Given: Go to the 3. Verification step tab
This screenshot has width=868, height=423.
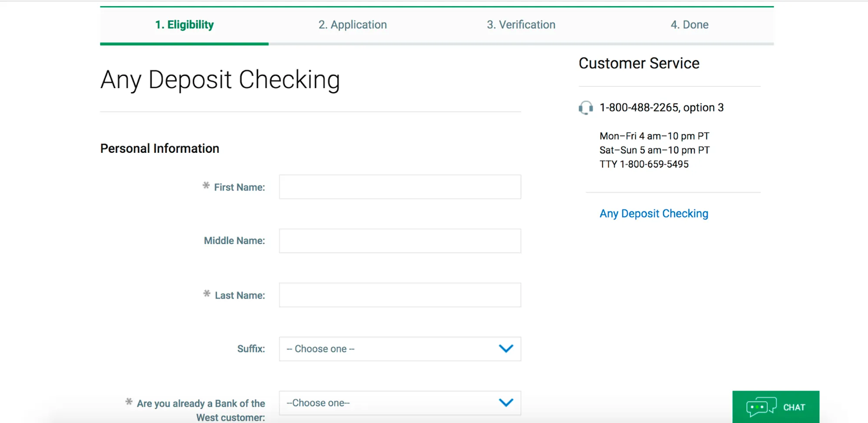Looking at the screenshot, I should pos(521,25).
